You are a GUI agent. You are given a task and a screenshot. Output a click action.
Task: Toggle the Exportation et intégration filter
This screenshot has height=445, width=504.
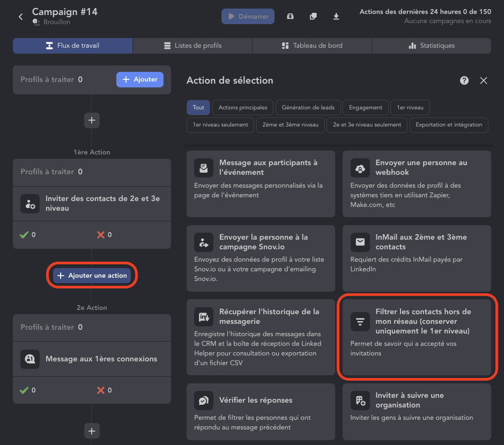point(449,125)
